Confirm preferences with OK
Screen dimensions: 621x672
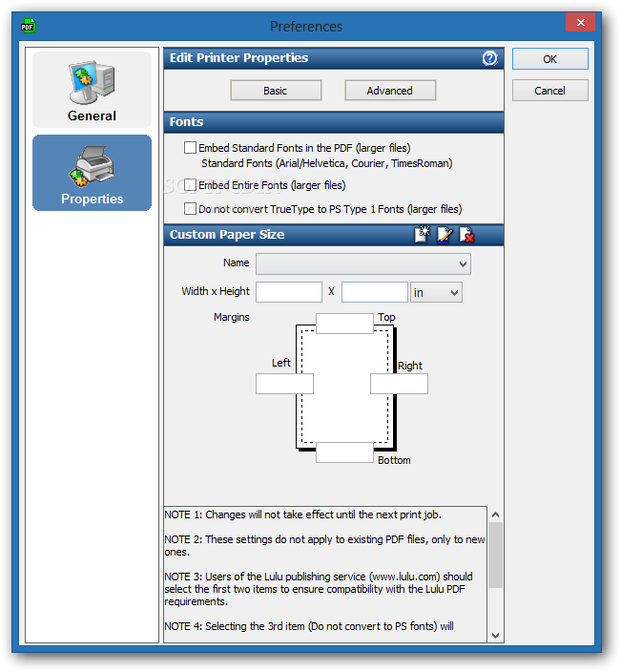(x=549, y=59)
